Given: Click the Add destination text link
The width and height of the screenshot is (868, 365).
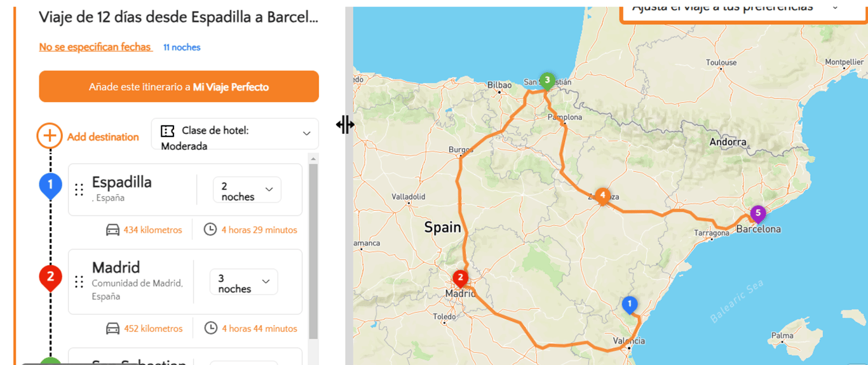Looking at the screenshot, I should 103,136.
